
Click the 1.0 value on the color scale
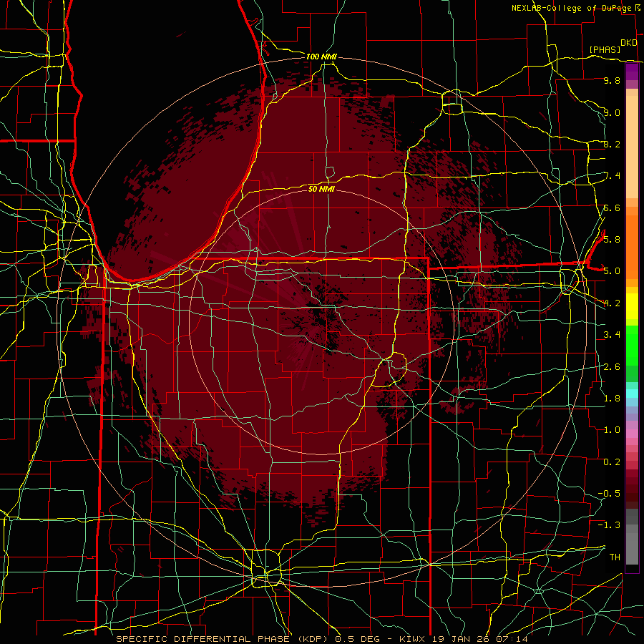click(612, 429)
